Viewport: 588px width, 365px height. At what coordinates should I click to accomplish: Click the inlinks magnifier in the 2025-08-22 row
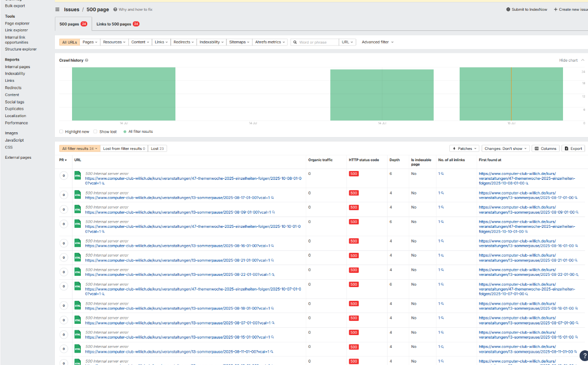[x=442, y=270]
